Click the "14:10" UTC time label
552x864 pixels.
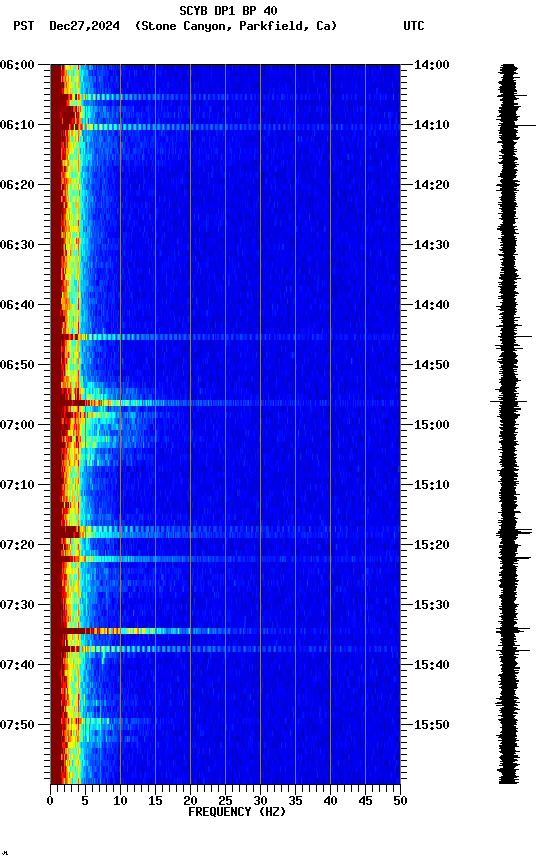click(432, 125)
